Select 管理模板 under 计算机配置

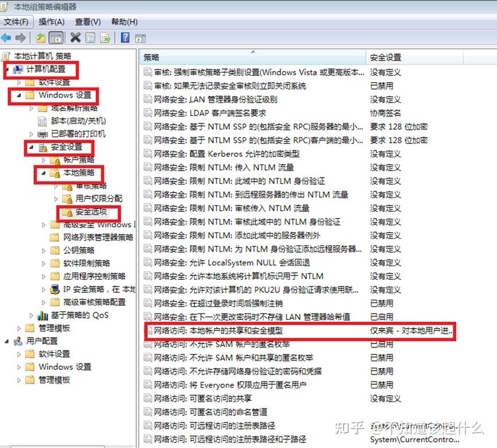(54, 328)
